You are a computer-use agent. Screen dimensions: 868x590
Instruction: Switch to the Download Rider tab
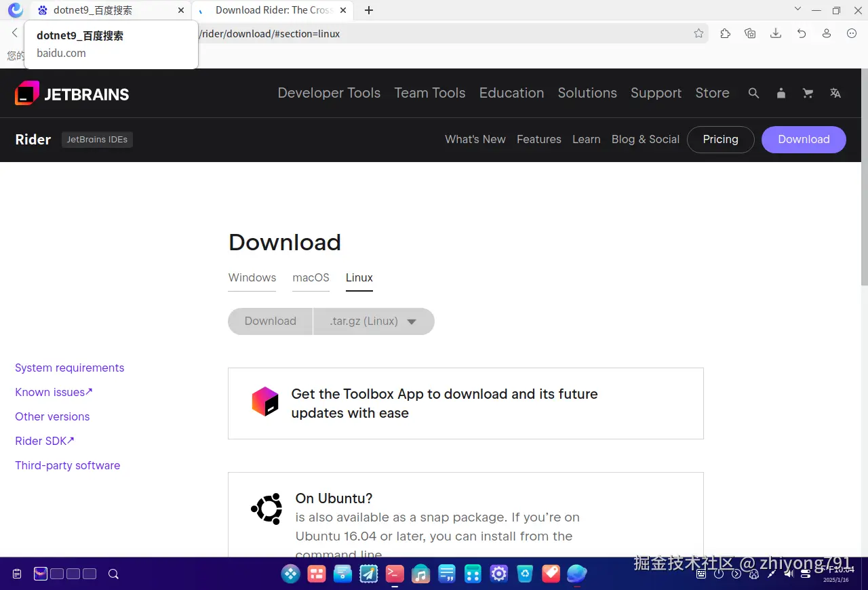tap(273, 10)
